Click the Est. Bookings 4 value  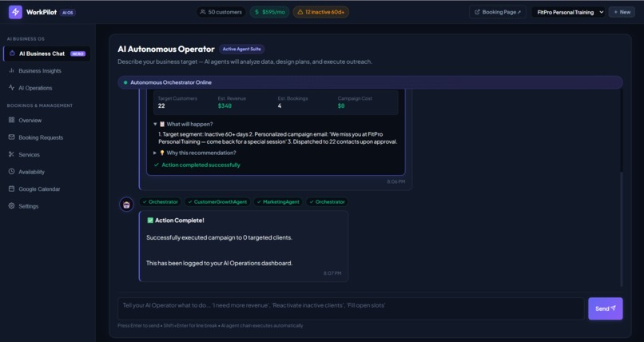280,105
